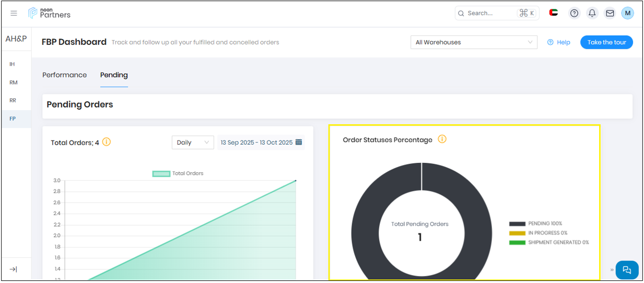The image size is (644, 283).
Task: Open the user profile avatar M
Action: (x=627, y=14)
